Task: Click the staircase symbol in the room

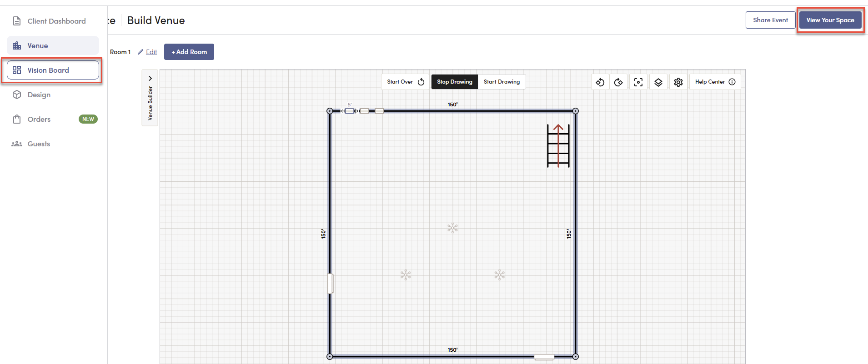Action: click(558, 146)
